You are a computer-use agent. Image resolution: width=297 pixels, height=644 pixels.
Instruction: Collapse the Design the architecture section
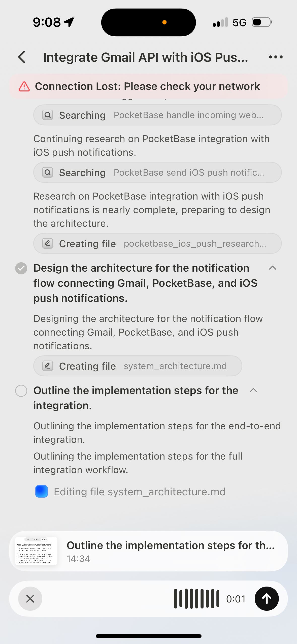273,268
